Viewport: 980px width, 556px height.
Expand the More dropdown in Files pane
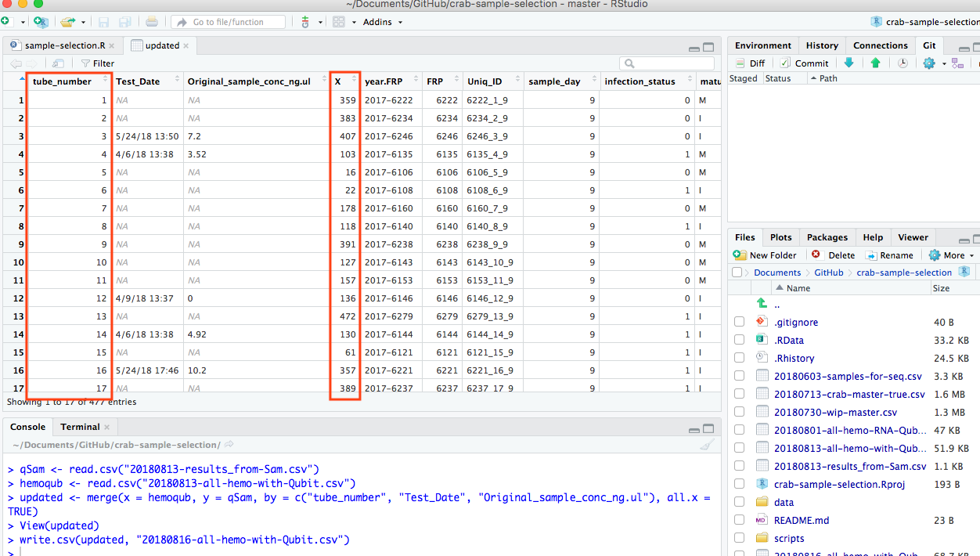coord(951,255)
